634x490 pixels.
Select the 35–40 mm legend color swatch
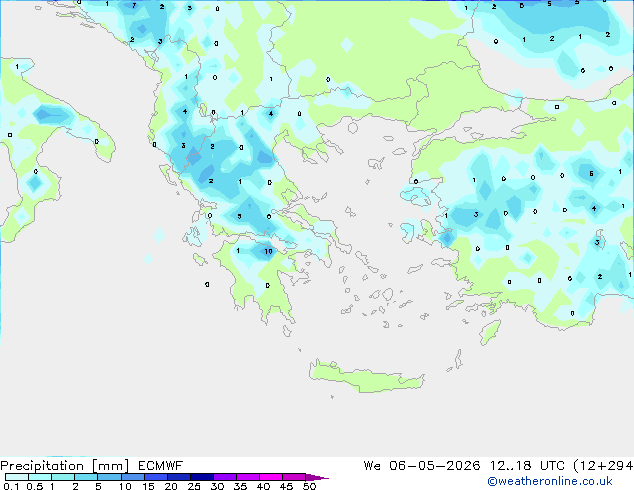pos(247,477)
